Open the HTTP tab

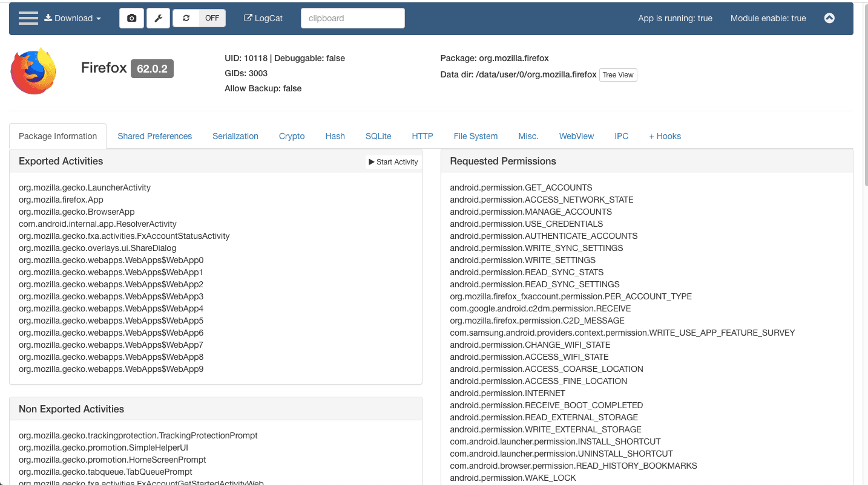(422, 136)
